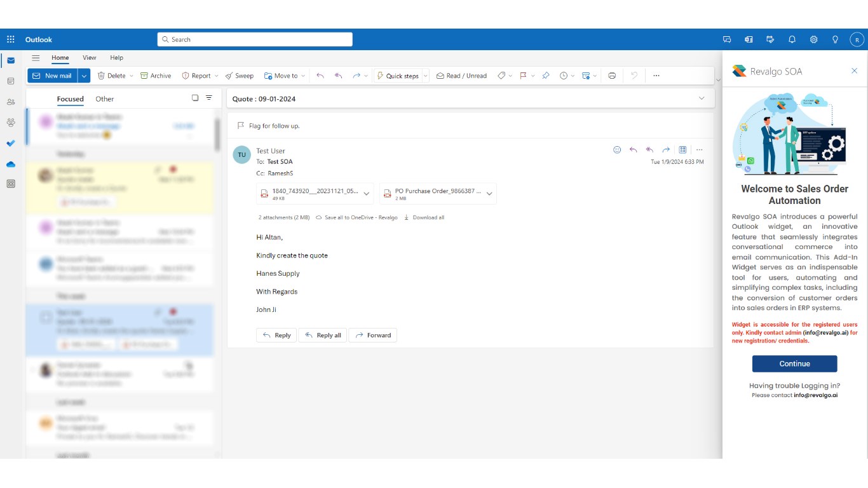Expand the ribbon chevron

click(718, 80)
